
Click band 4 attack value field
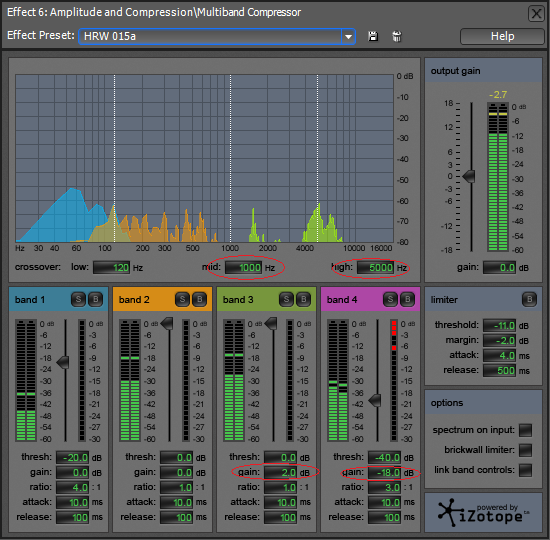point(384,502)
